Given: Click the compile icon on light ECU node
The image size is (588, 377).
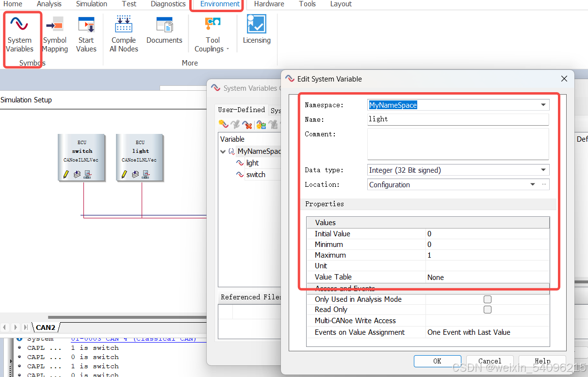Looking at the screenshot, I should tap(135, 174).
